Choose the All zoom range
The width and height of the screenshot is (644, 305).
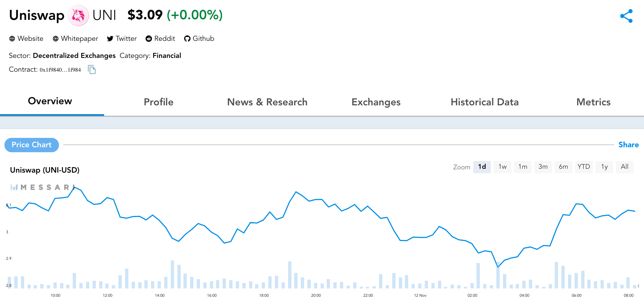[624, 167]
